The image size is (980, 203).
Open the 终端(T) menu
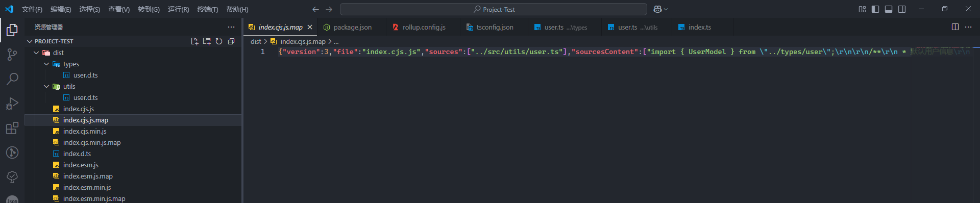tap(208, 9)
